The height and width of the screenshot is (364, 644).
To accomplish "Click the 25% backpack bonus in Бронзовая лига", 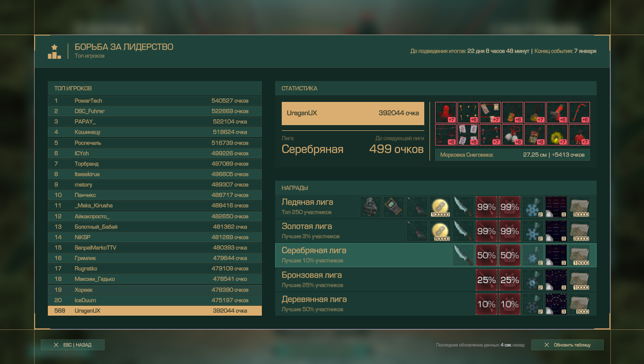I will click(x=510, y=280).
